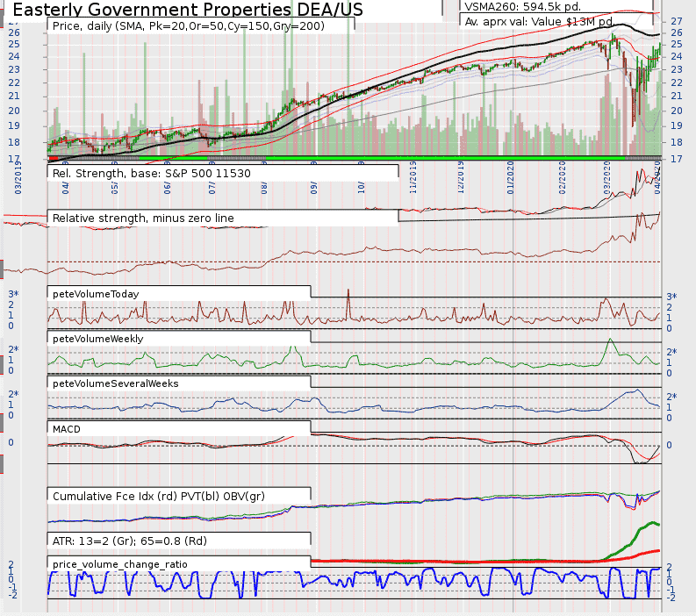
Task: Select the VSMA260: 594.5k pd. label
Action: click(522, 7)
